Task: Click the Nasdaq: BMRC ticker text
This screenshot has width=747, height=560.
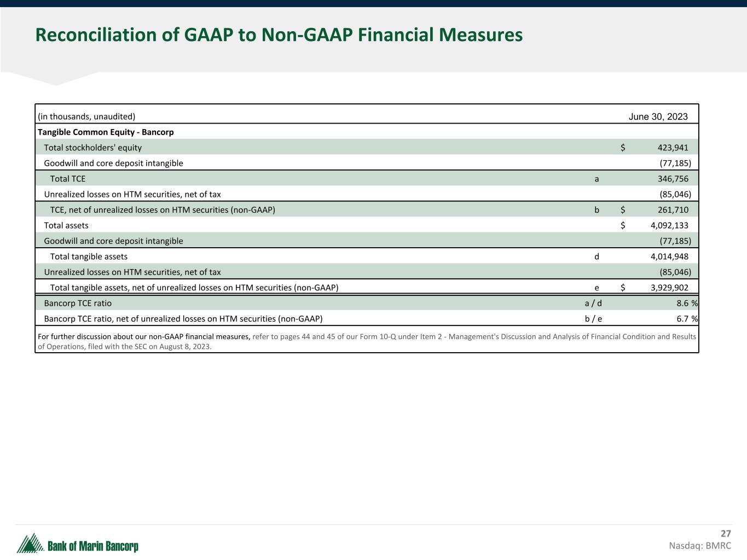Action: pos(699,546)
